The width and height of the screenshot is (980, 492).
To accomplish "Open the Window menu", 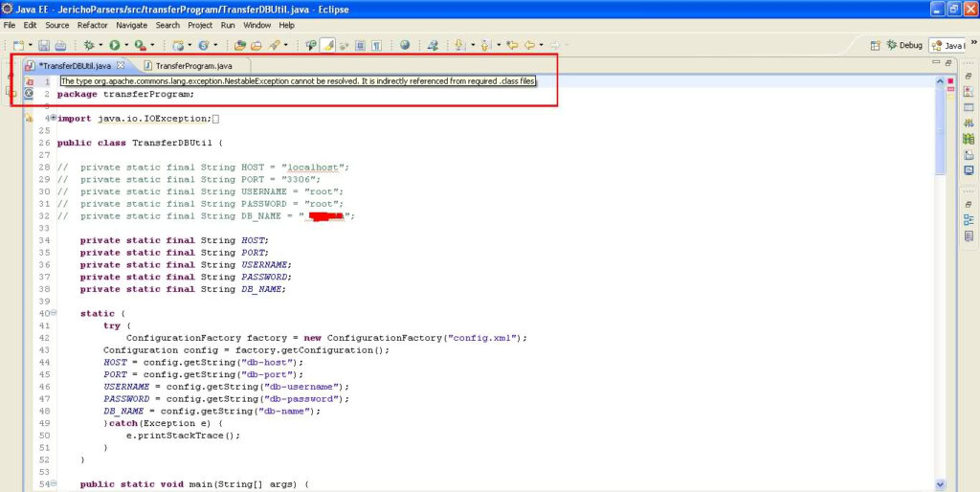I will (x=256, y=25).
